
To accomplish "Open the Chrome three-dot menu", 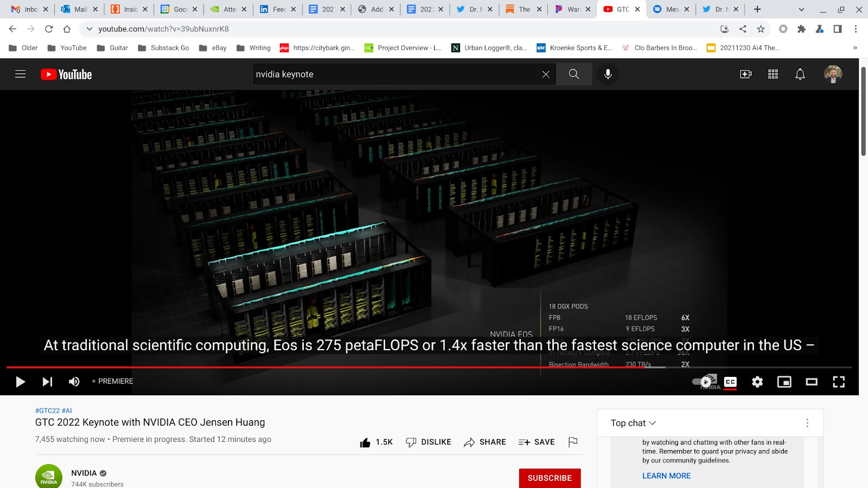I will click(856, 29).
